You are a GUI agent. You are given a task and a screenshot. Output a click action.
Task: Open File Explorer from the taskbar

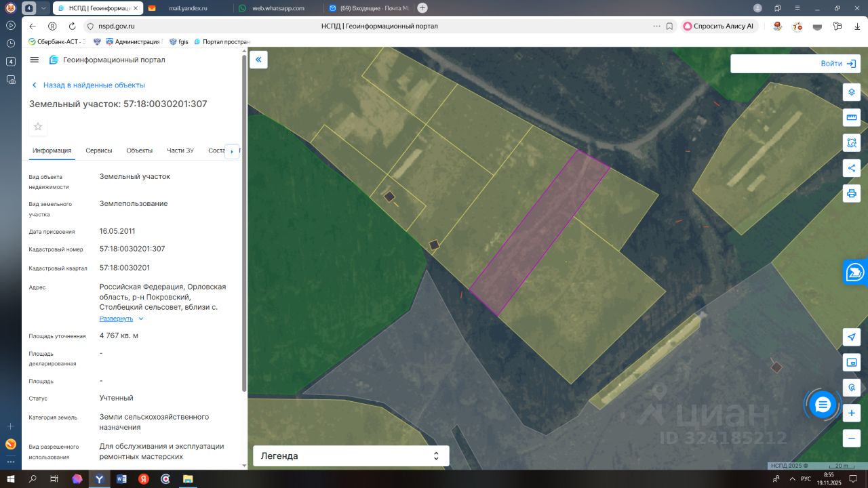click(x=188, y=479)
